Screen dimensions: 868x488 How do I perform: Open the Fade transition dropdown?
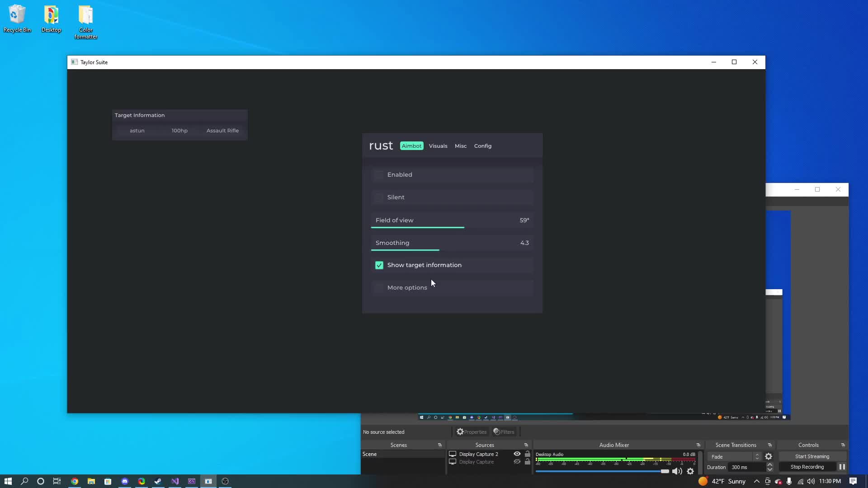pos(734,457)
